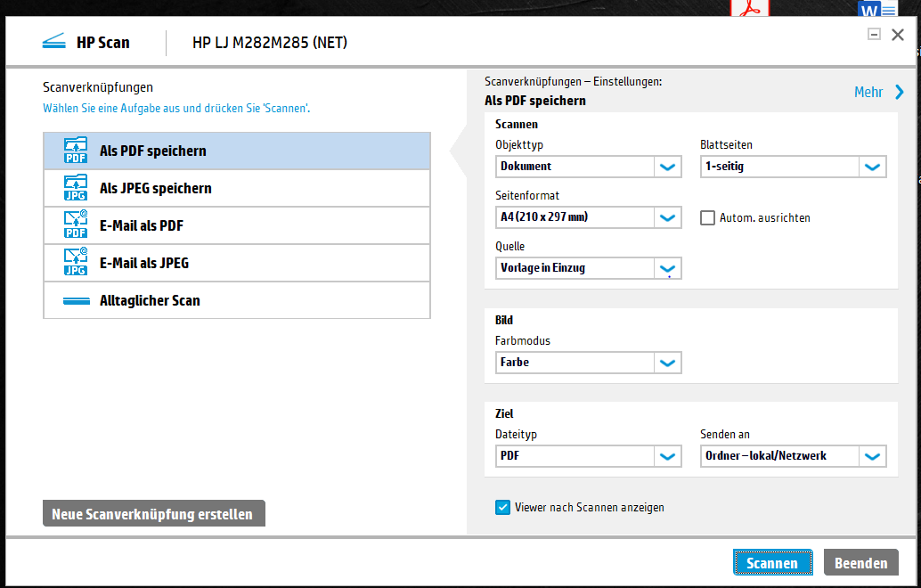The height and width of the screenshot is (588, 921).
Task: Open more settings via 'Mehr' link
Action: pos(868,92)
